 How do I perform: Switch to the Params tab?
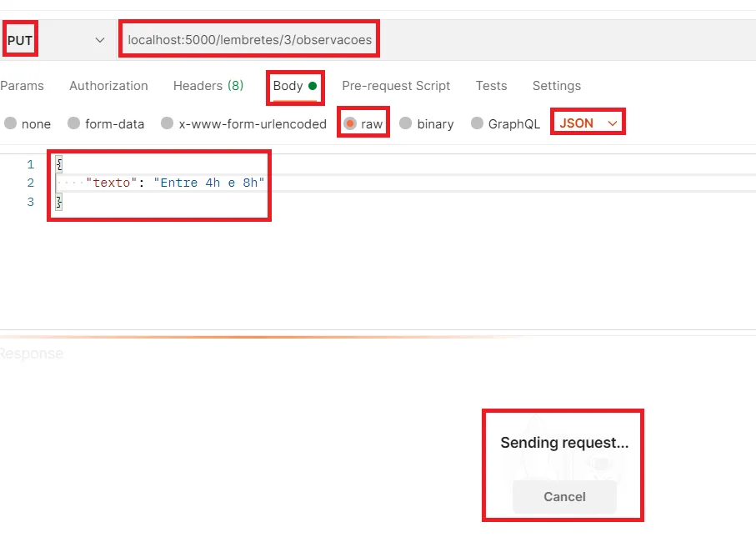pyautogui.click(x=22, y=86)
